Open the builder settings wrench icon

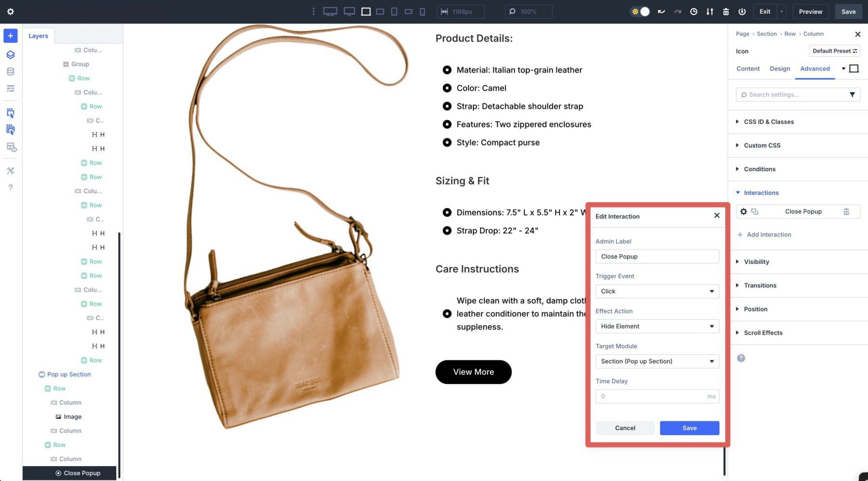(10, 170)
